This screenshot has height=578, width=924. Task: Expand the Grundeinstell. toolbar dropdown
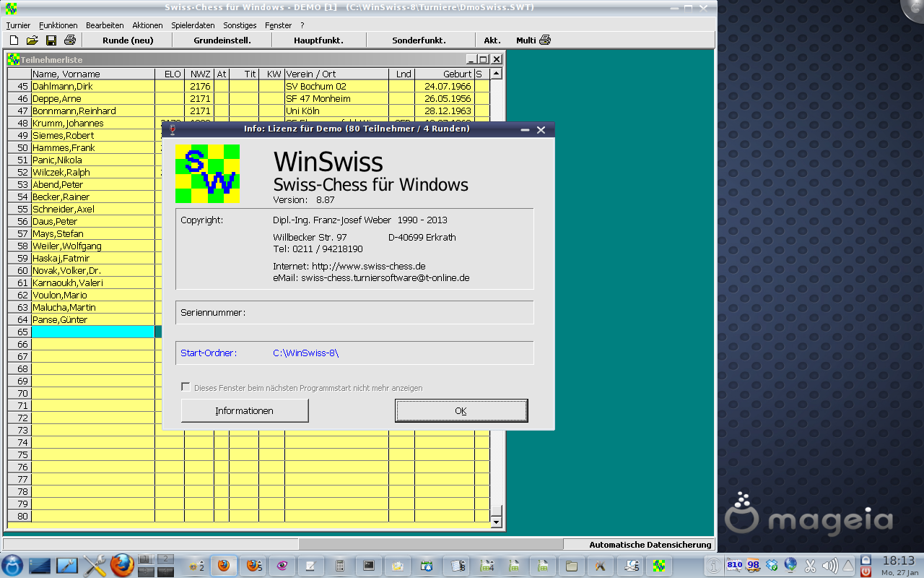222,40
